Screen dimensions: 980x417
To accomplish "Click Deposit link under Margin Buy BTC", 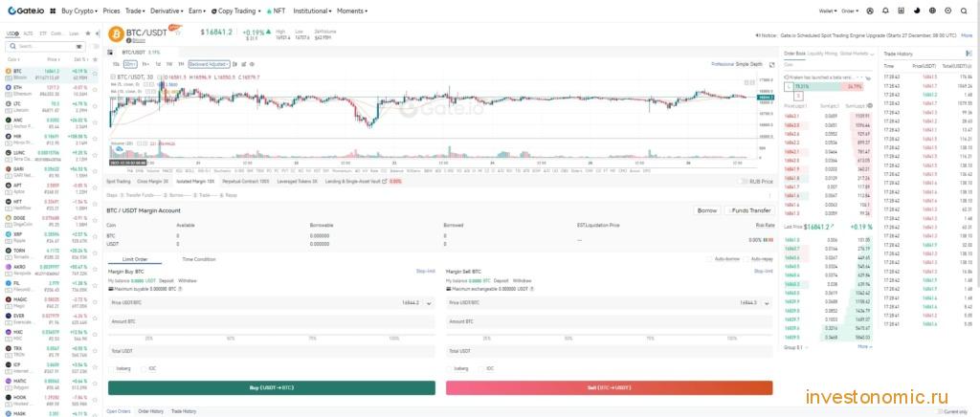I will tap(167, 281).
